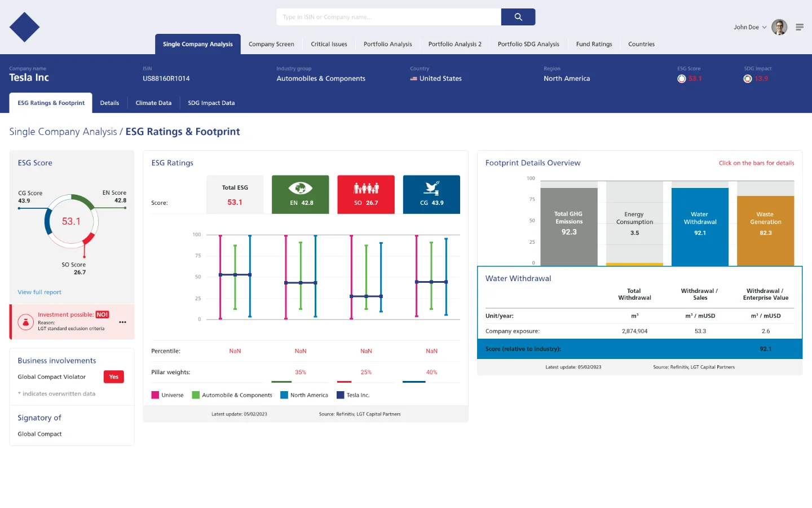Click the 2,874,904 total withdrawal value
This screenshot has width=812, height=508.
(x=634, y=331)
